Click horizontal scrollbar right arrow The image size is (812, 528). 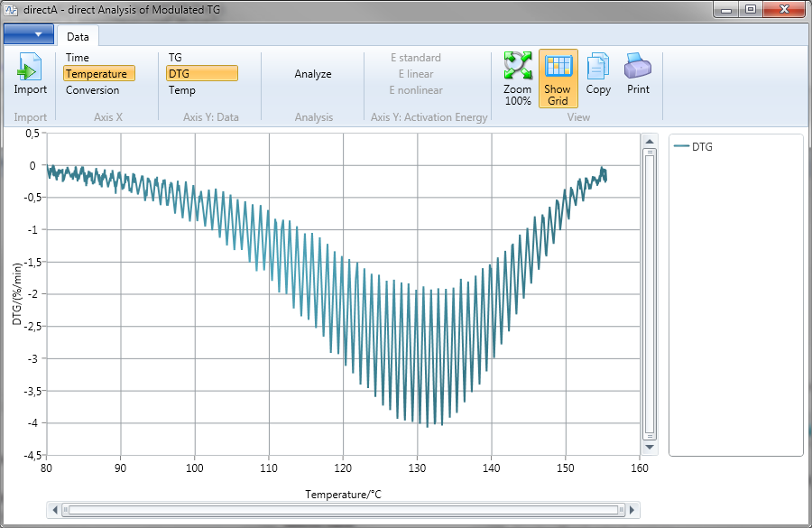tap(632, 510)
